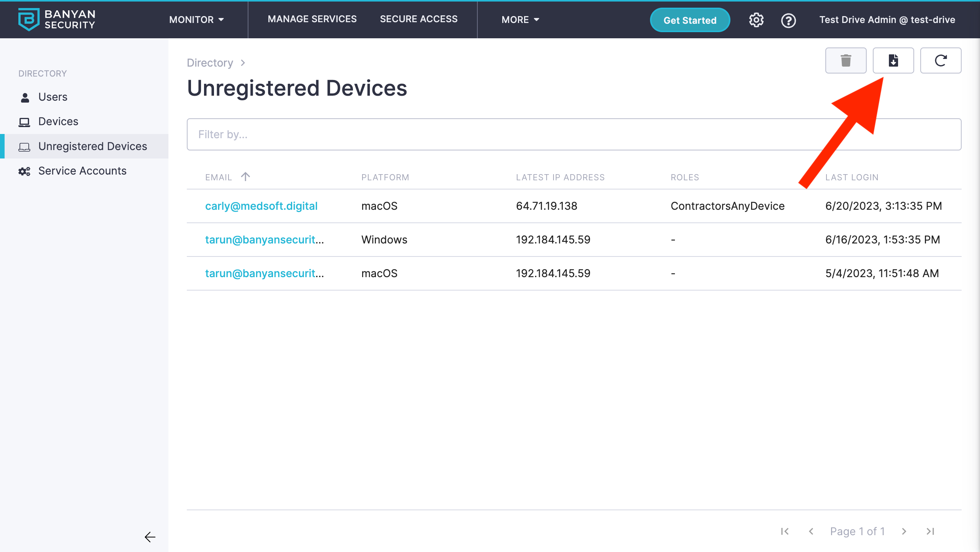
Task: Click the EMAIL column header
Action: (x=219, y=177)
